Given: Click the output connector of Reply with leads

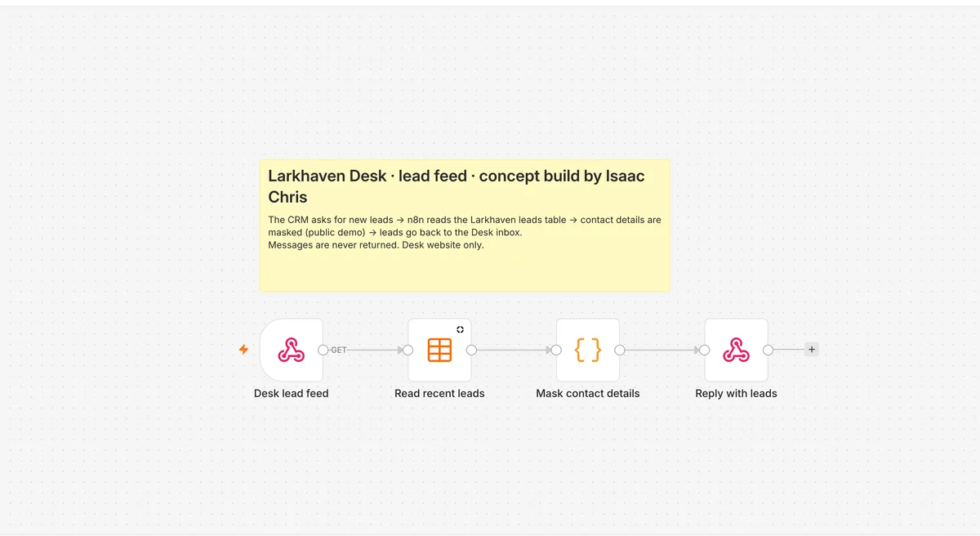Looking at the screenshot, I should point(768,350).
